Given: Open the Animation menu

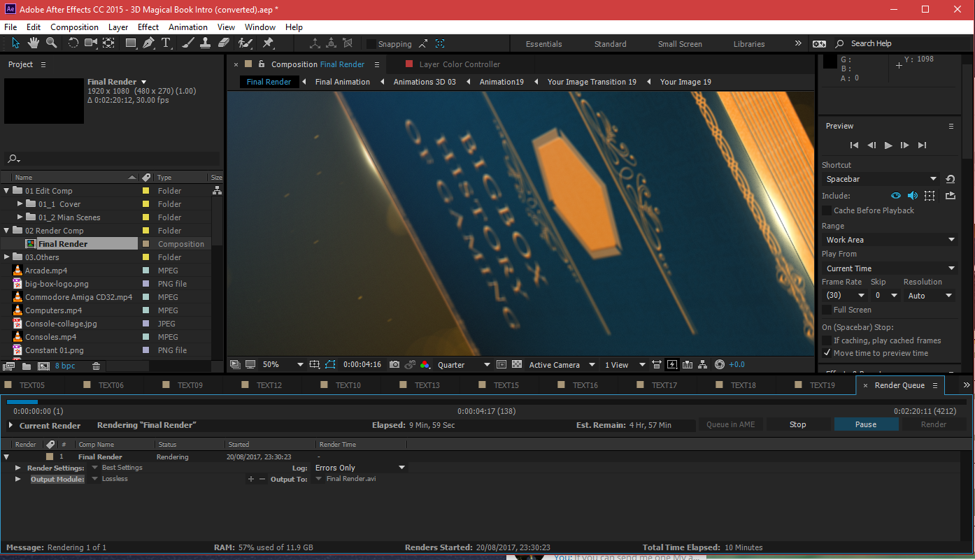Looking at the screenshot, I should click(x=188, y=27).
